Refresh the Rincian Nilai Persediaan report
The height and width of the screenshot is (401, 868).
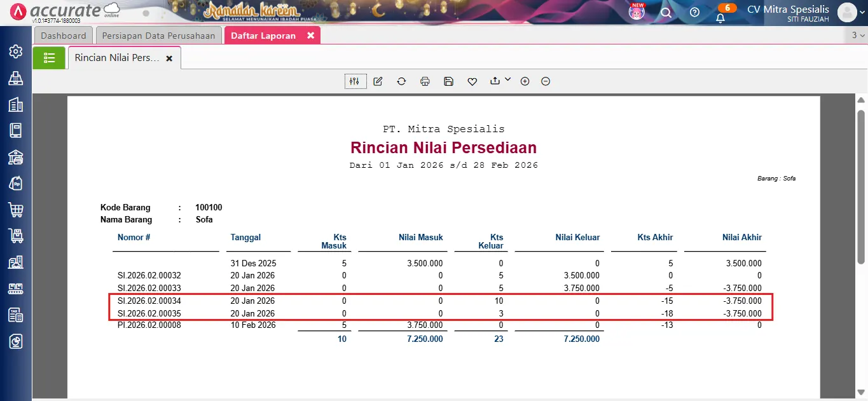[401, 81]
